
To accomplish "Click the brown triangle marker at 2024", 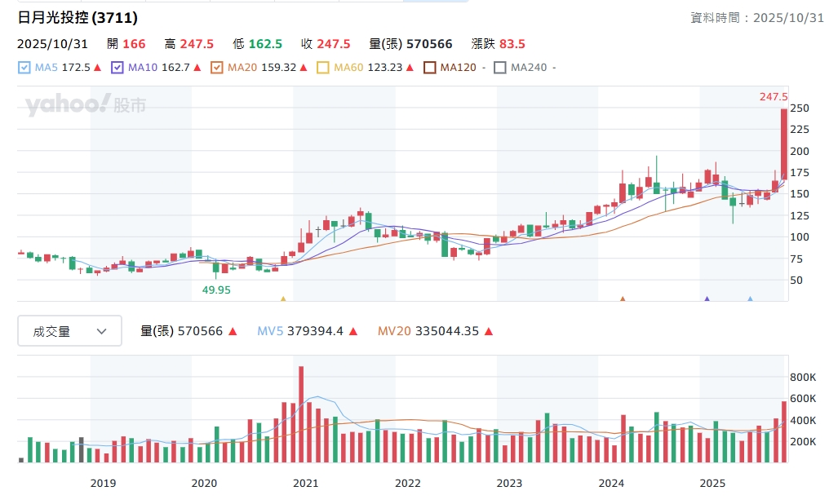I will (623, 299).
